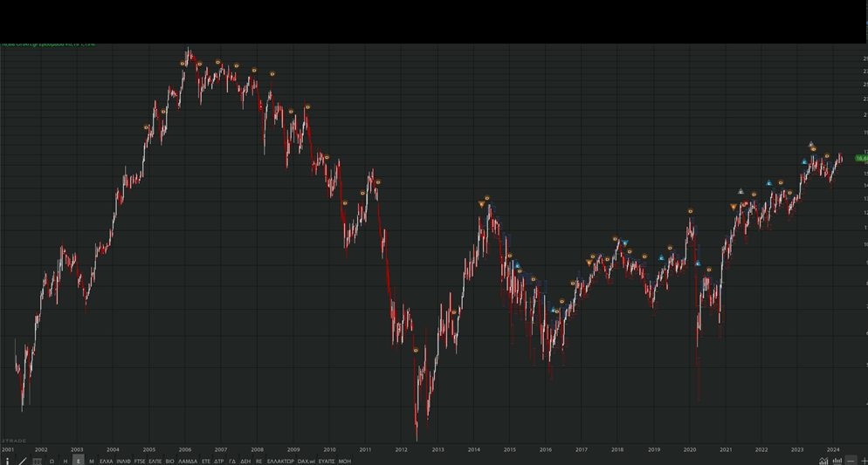Screen dimensions: 868x465
Task: Click the 2016 label on time axis
Action: click(x=545, y=449)
